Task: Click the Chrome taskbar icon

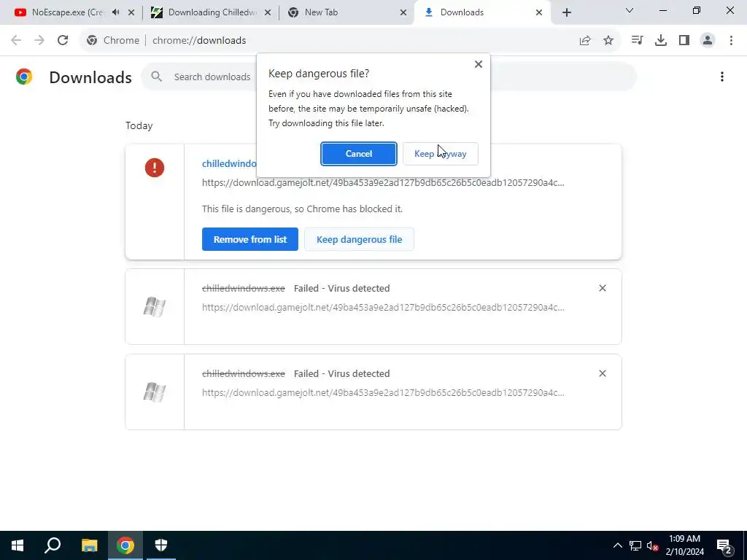Action: 125,545
